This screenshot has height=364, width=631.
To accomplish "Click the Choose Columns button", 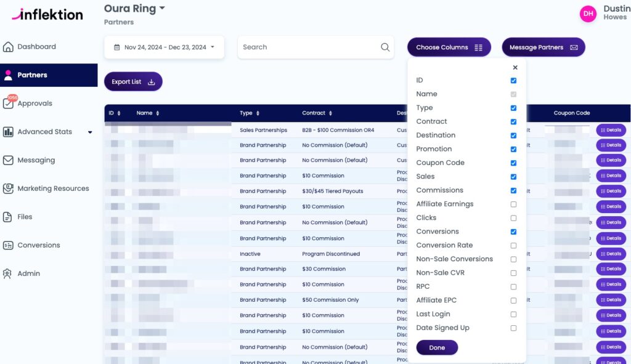I will (449, 47).
